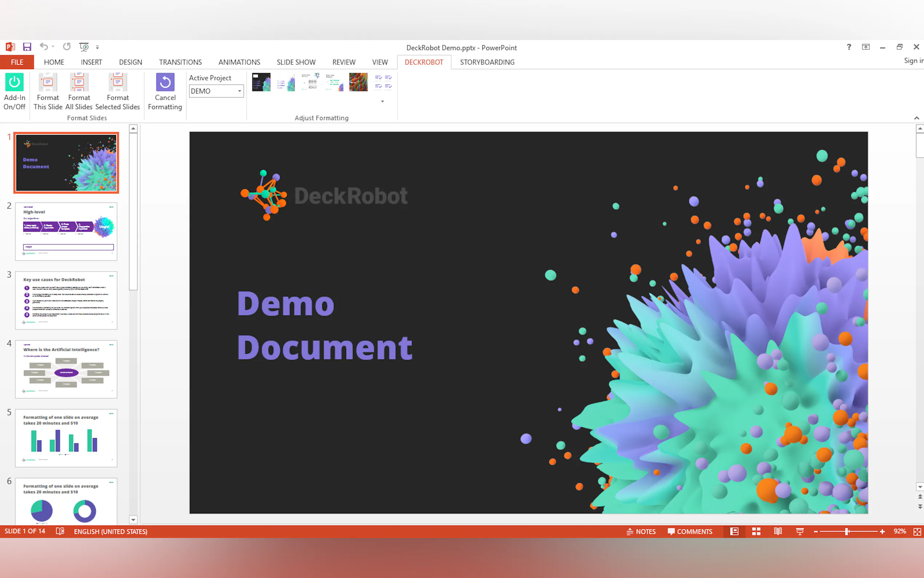Click the Cancel Formatting icon
The height and width of the screenshot is (578, 924).
pos(165,83)
